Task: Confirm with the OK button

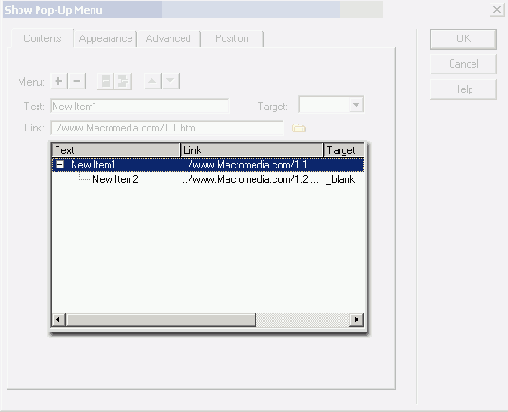Action: coord(463,39)
